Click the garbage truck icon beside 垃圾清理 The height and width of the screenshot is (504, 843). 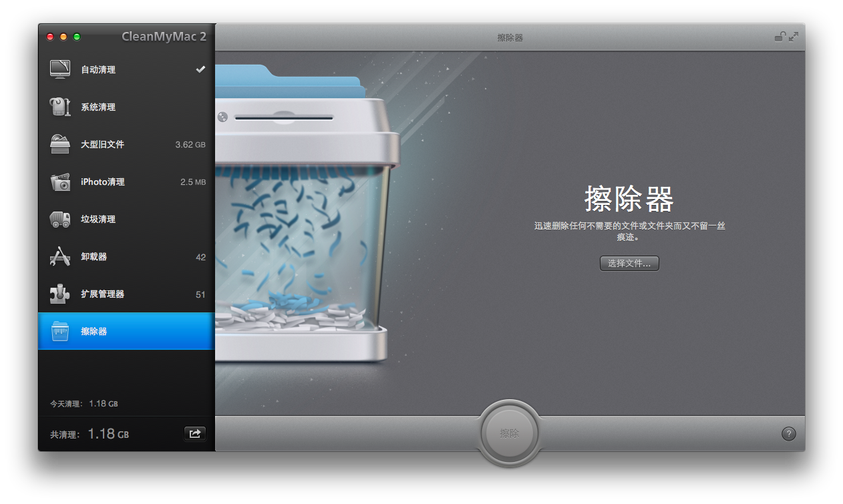point(60,219)
